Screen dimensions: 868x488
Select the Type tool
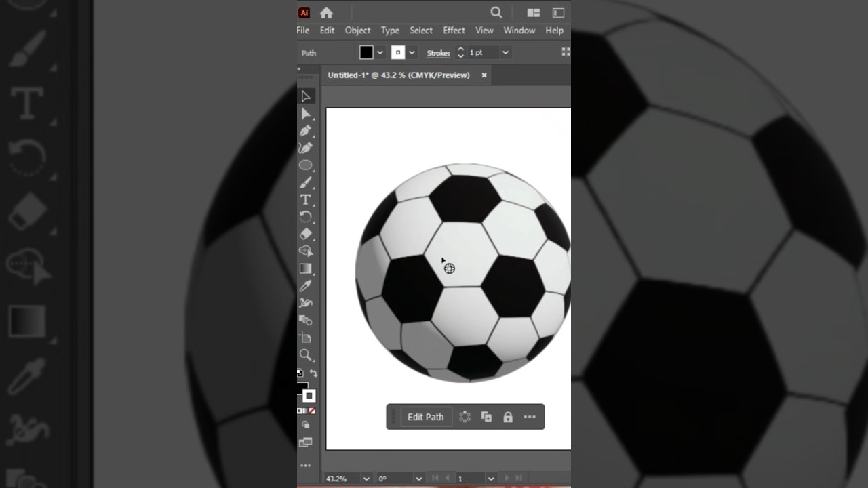click(306, 199)
